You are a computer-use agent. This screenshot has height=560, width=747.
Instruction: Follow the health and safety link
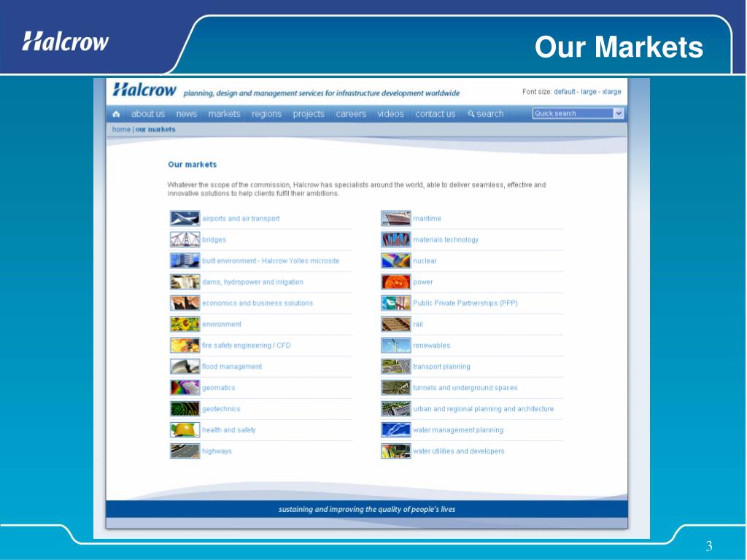tap(228, 430)
